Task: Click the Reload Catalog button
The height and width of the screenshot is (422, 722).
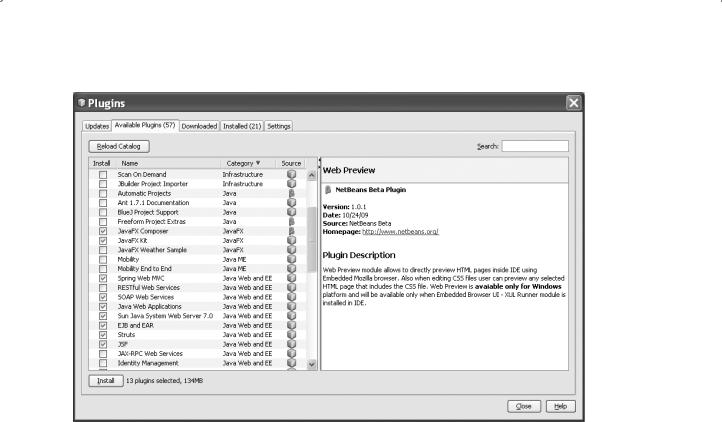Action: tap(119, 146)
